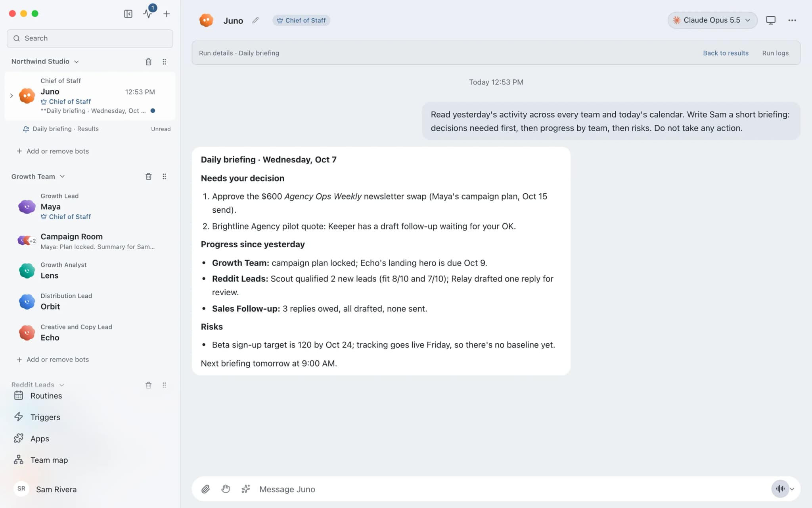Click the paperclip attach file icon

click(x=205, y=489)
